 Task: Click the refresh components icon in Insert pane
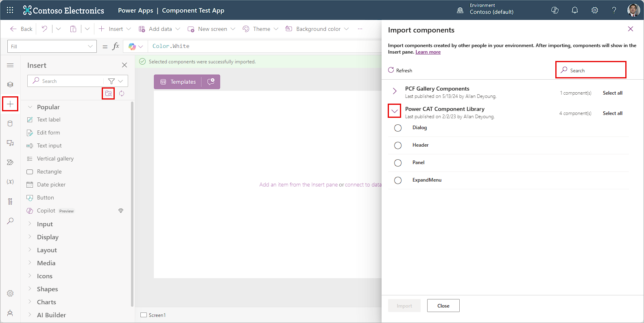point(122,93)
